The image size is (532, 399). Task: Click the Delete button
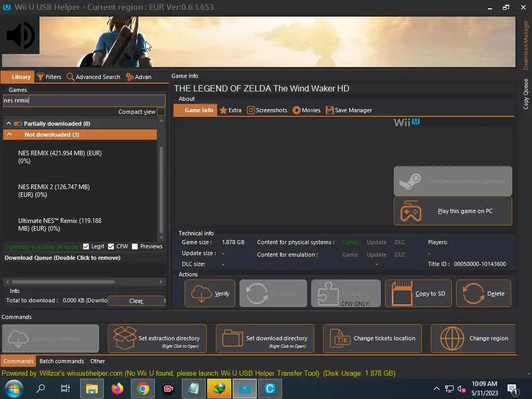(x=484, y=294)
